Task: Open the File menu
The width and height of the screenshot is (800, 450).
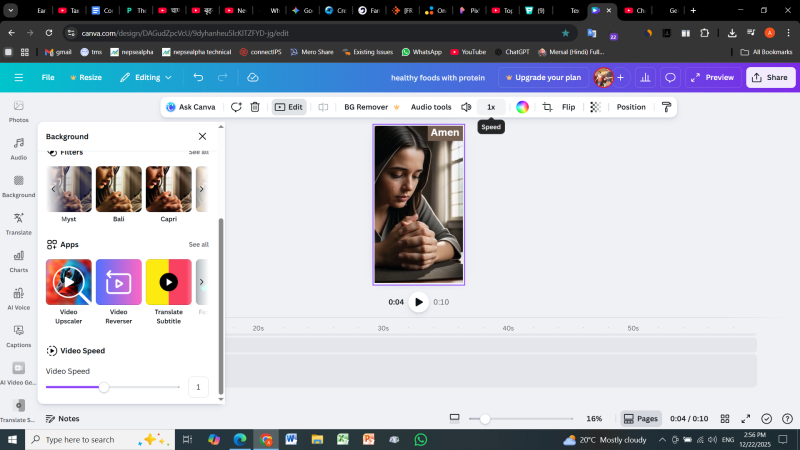Action: (48, 77)
